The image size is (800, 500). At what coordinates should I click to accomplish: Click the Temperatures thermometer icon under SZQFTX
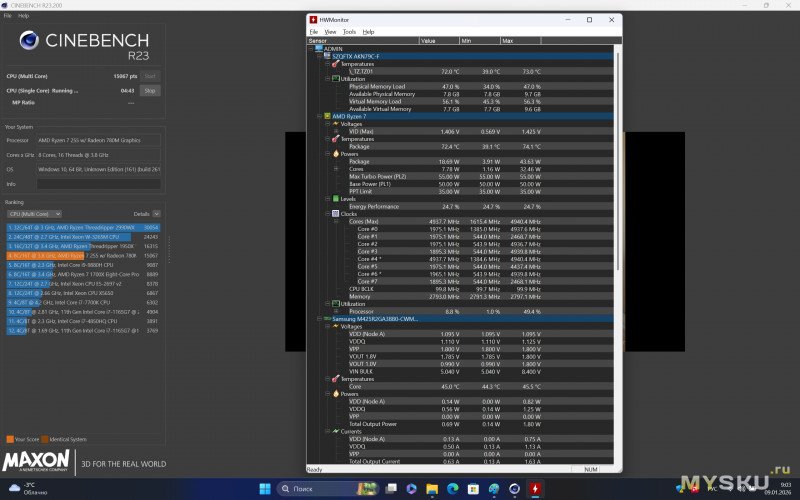click(x=336, y=64)
